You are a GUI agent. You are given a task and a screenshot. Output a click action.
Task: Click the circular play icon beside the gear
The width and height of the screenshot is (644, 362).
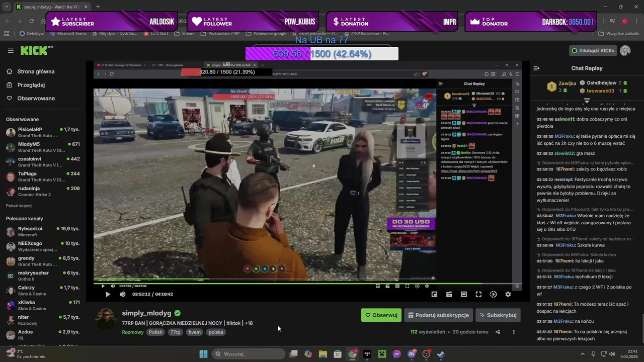coord(493,294)
